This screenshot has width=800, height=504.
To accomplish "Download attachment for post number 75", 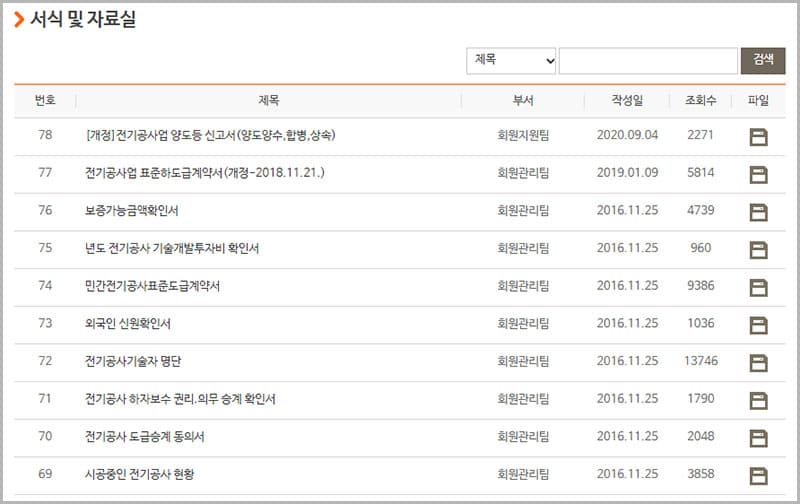I will 758,249.
